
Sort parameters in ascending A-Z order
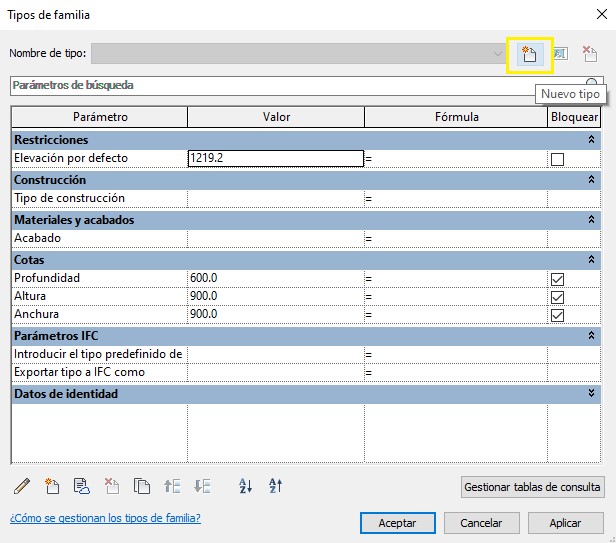coord(246,487)
